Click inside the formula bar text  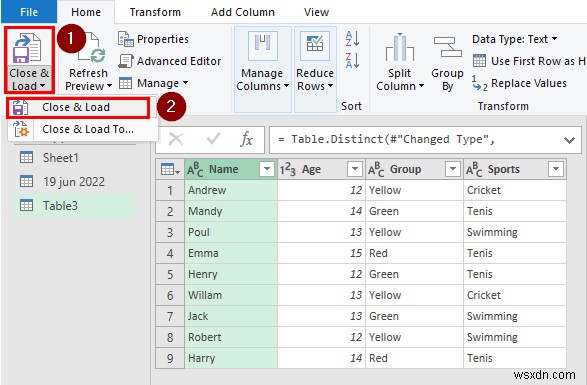click(387, 140)
